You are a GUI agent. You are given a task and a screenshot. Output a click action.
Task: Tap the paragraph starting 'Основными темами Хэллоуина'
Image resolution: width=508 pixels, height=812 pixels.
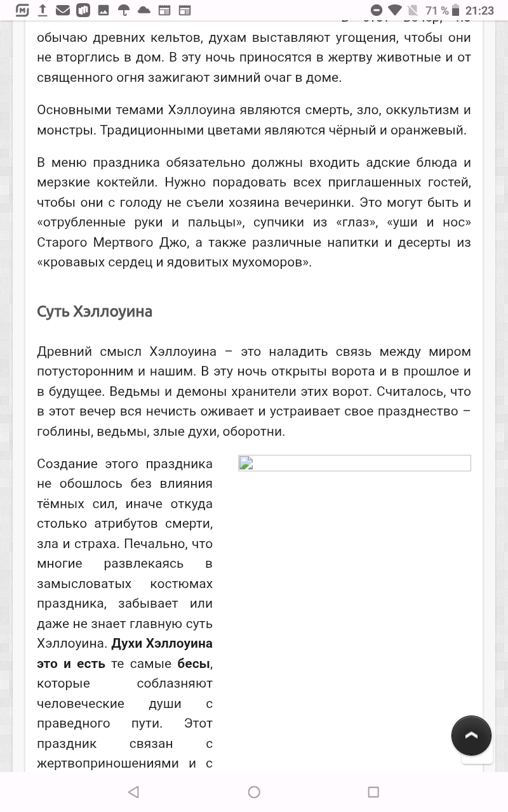(254, 120)
